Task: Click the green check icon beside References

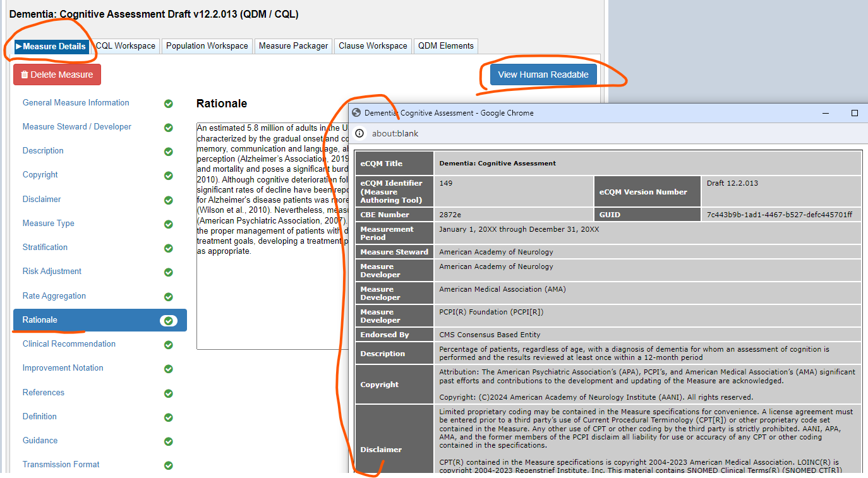Action: 169,393
